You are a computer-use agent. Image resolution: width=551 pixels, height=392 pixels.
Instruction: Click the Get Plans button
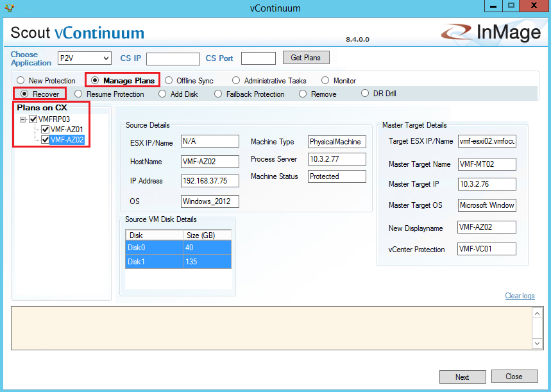click(x=305, y=58)
